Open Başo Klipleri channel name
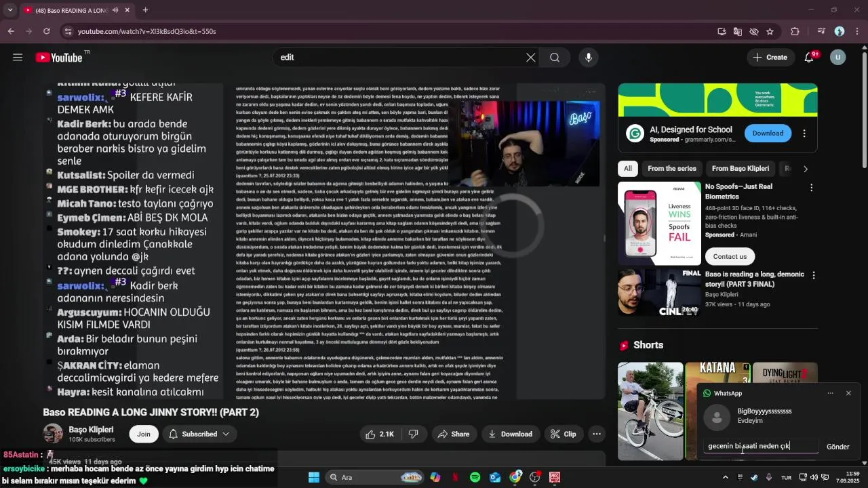The height and width of the screenshot is (488, 868). 91,430
